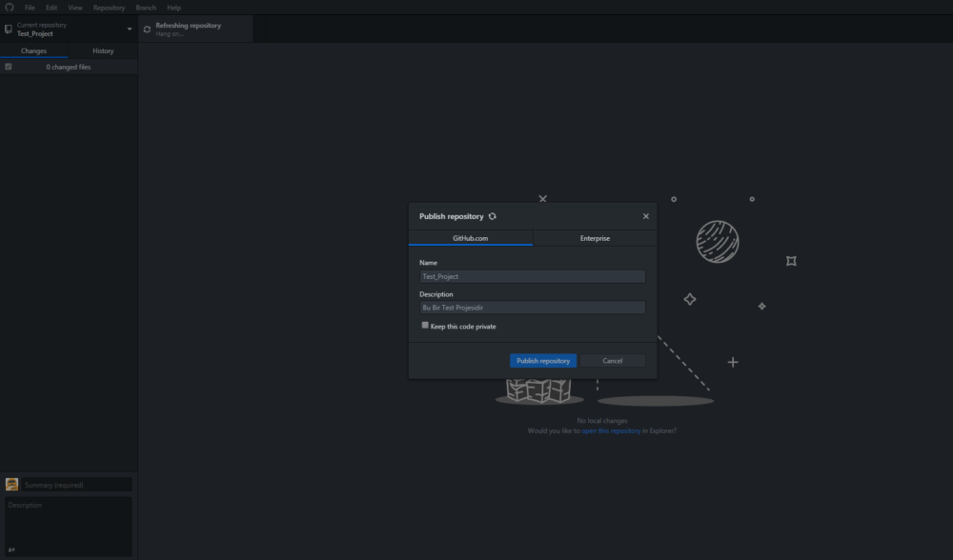Open the Branch menu
The image size is (953, 560).
145,7
